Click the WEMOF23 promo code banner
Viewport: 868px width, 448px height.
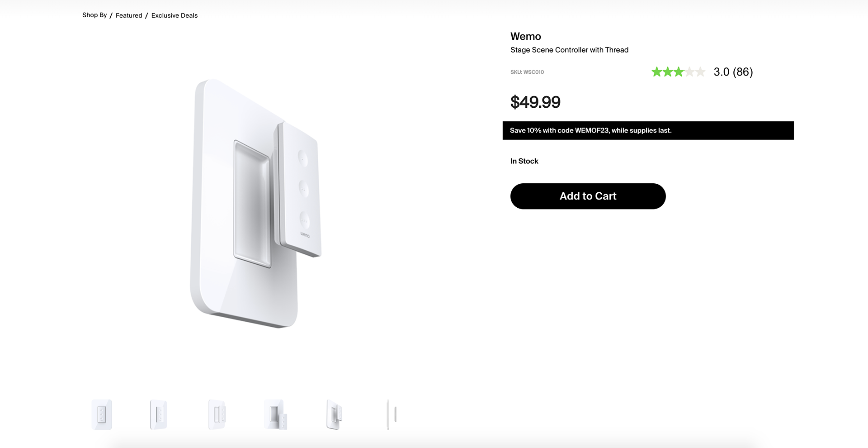(648, 130)
